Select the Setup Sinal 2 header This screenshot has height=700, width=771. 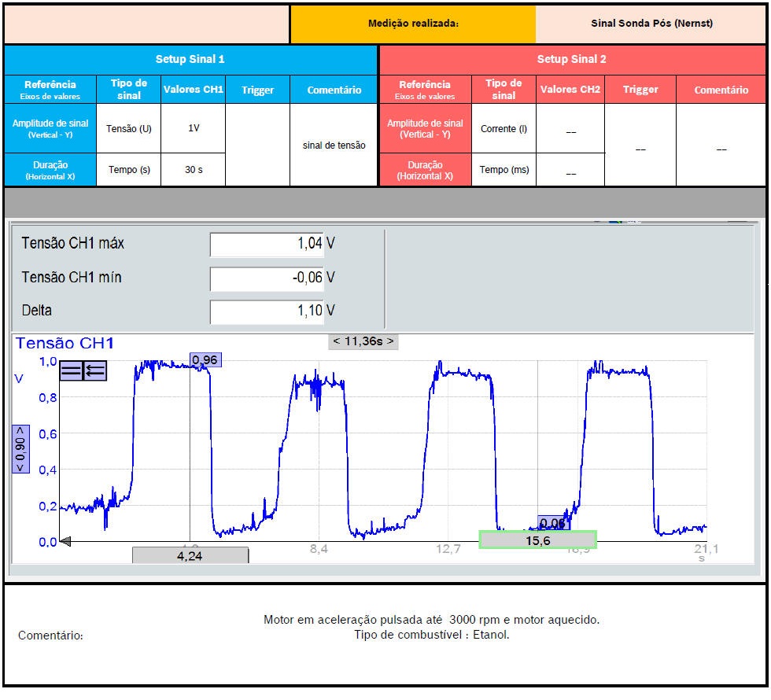(572, 60)
